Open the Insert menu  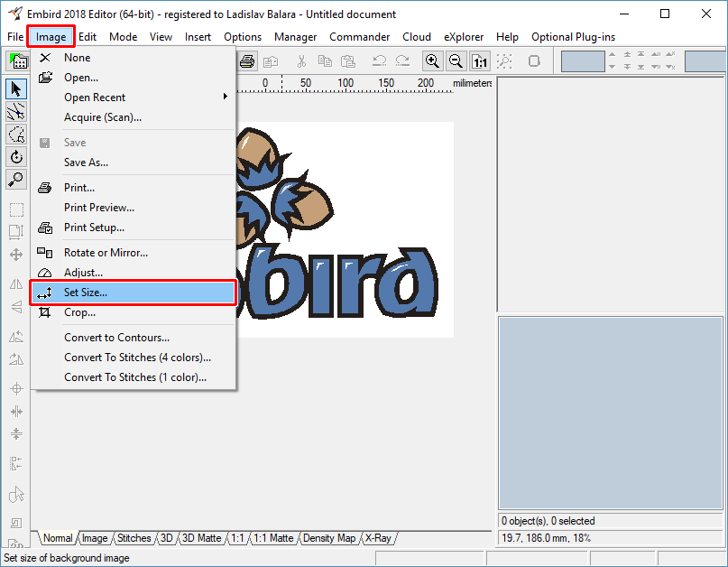(x=198, y=37)
